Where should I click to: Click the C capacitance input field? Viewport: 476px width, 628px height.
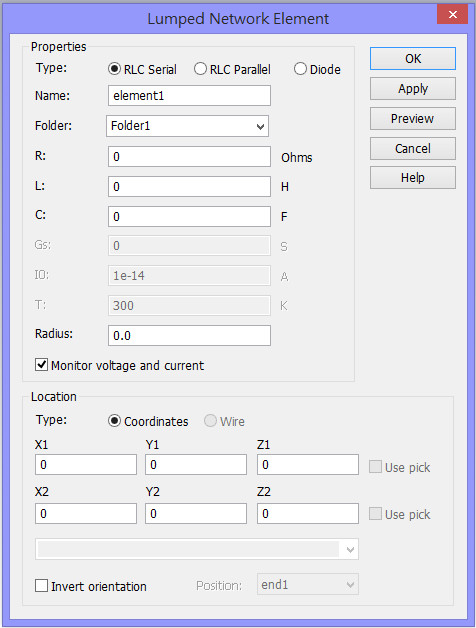tap(189, 217)
